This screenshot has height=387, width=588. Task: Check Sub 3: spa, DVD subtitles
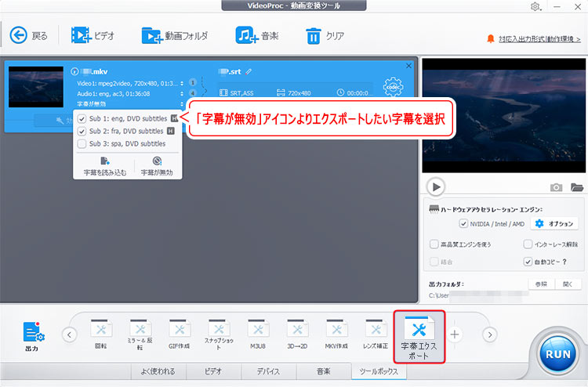82,144
